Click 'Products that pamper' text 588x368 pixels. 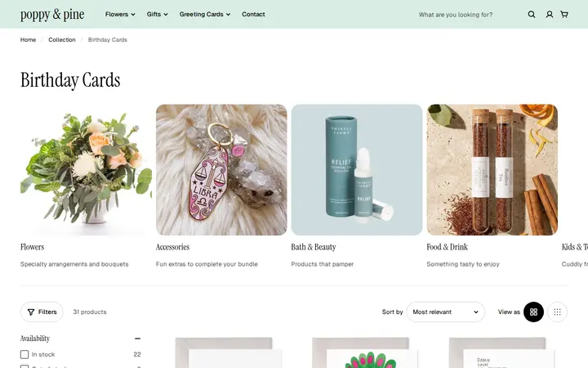point(323,264)
